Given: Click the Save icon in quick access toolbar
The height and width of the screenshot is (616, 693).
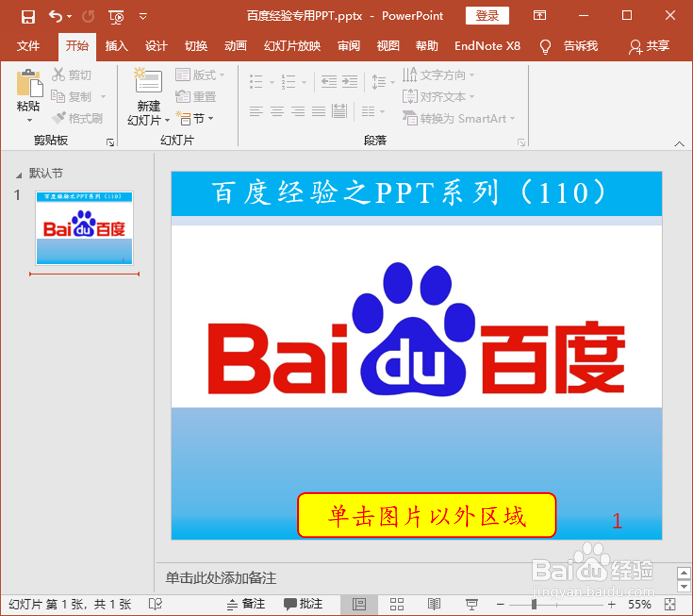Looking at the screenshot, I should (28, 17).
